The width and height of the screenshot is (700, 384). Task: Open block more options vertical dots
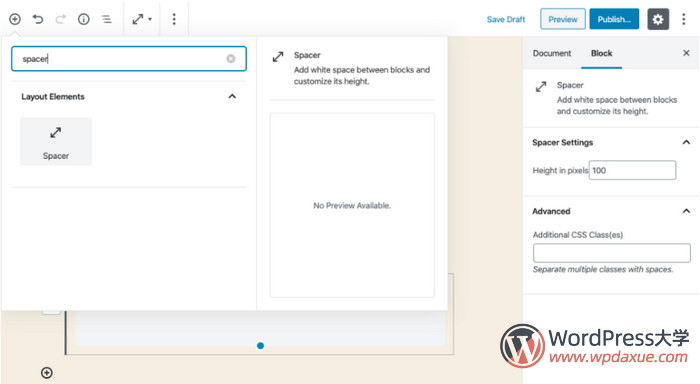(x=174, y=19)
